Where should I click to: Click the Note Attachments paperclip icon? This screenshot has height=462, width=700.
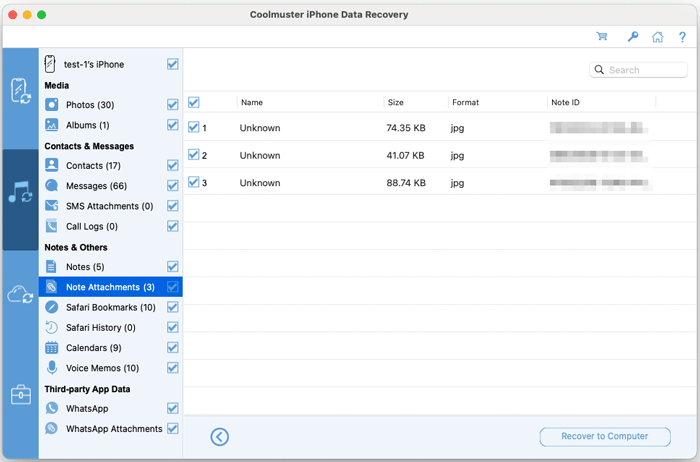[x=51, y=287]
